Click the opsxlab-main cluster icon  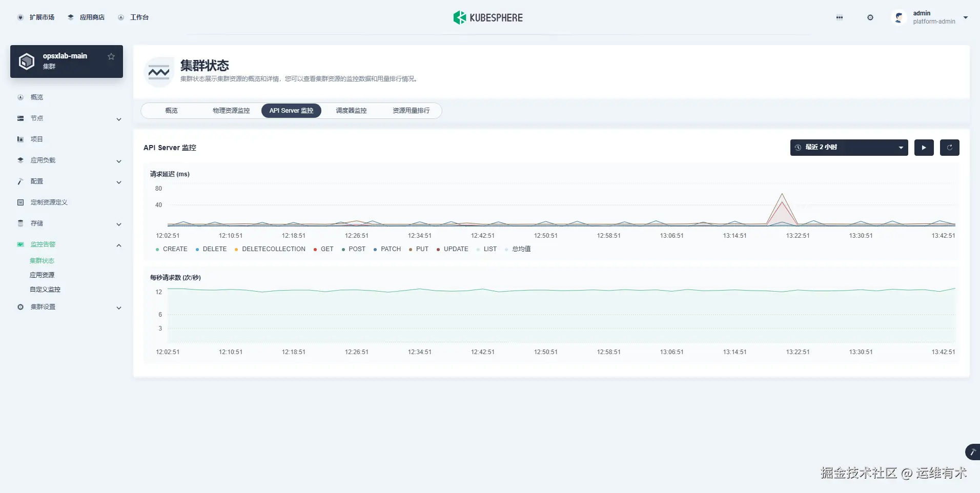[26, 61]
